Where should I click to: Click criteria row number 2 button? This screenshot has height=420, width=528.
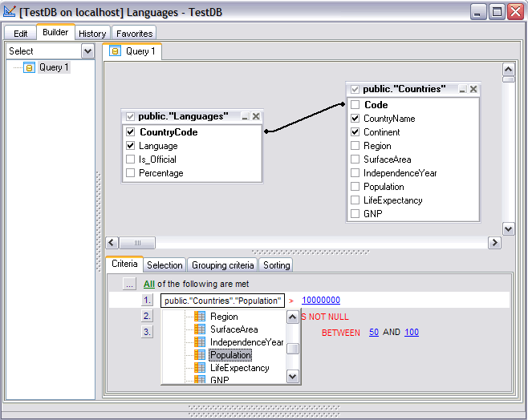(x=147, y=317)
